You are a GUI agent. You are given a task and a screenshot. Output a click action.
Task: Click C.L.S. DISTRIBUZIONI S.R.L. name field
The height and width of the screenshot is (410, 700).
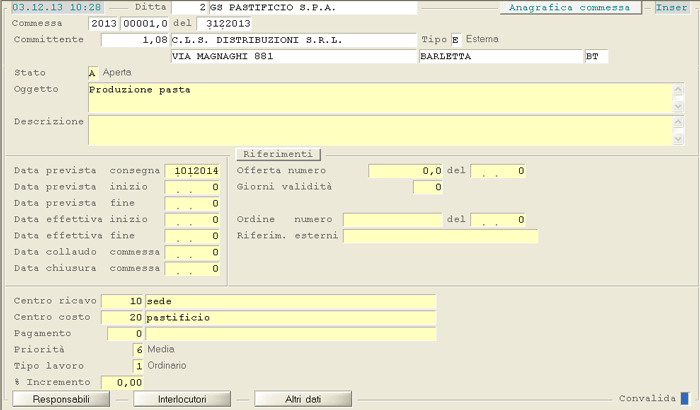pyautogui.click(x=294, y=40)
